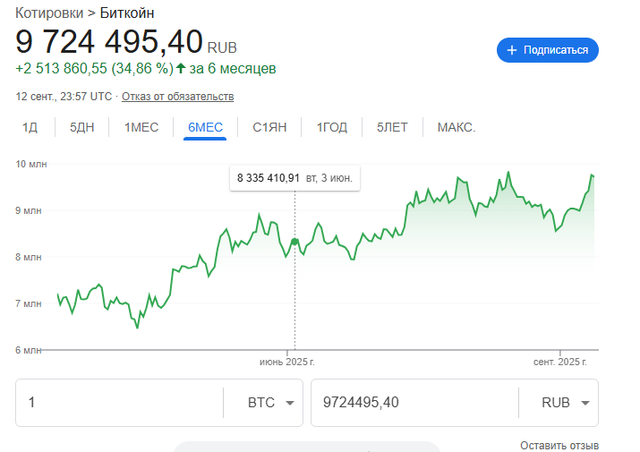Click the timestamp 12 сент., 23:57 UTC
The image size is (640, 452).
pyautogui.click(x=64, y=96)
